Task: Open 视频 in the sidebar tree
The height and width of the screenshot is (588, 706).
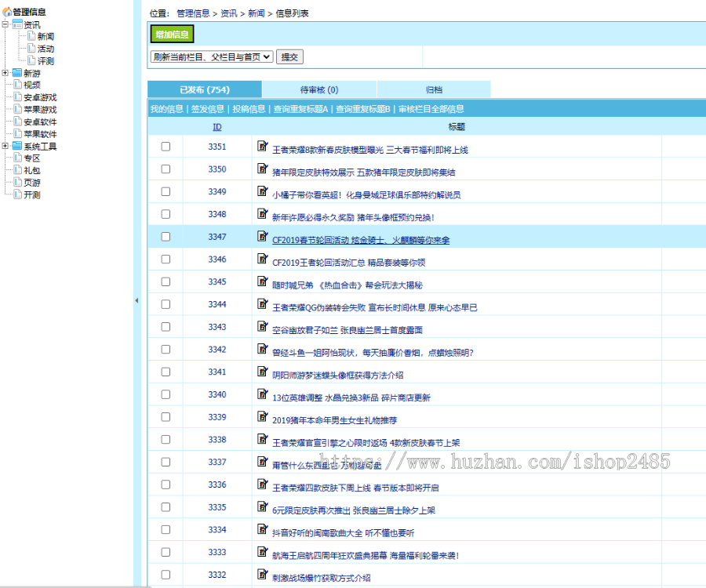Action: tap(32, 85)
